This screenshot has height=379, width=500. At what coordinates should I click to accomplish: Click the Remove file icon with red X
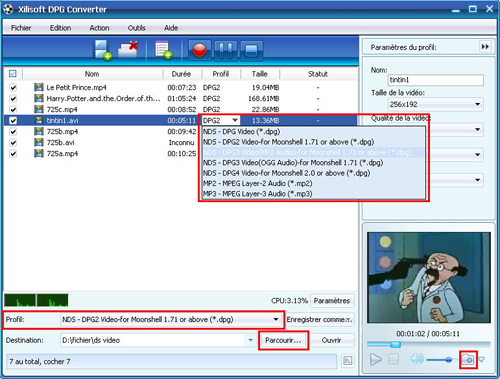pos(128,49)
